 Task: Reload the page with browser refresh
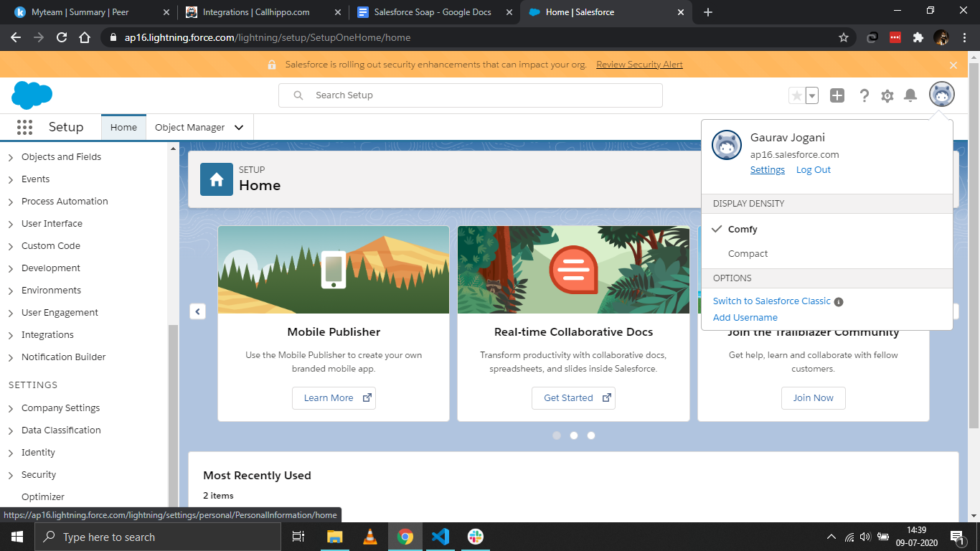(x=62, y=37)
